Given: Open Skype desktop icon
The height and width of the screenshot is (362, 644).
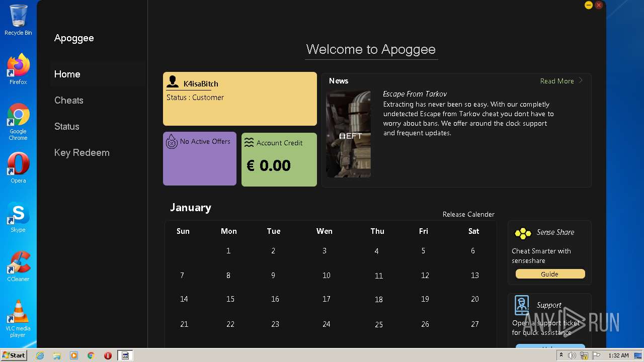Looking at the screenshot, I should (x=18, y=217).
